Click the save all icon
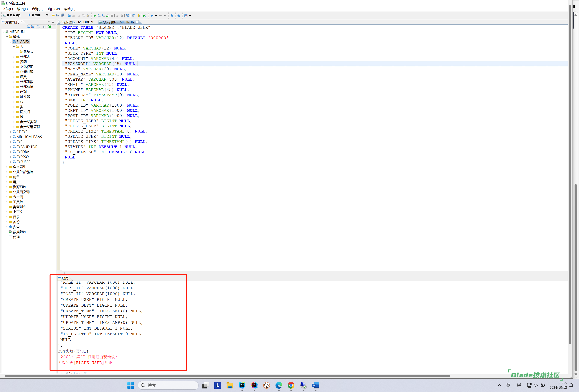 tap(62, 15)
